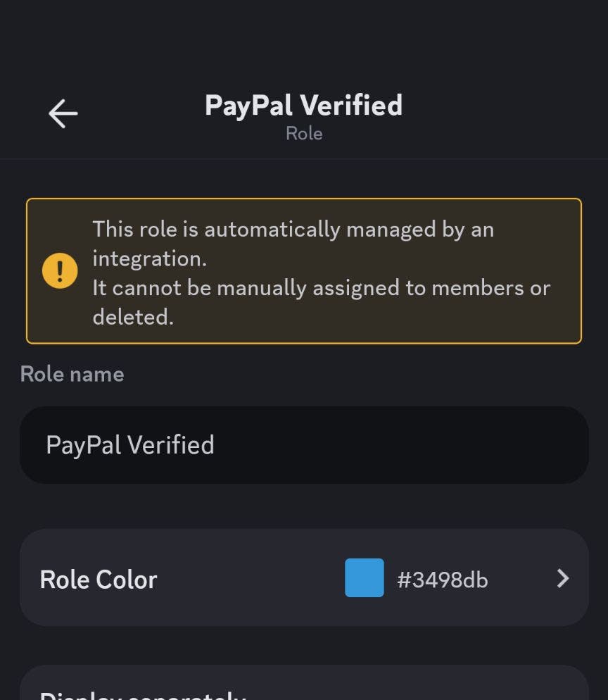The width and height of the screenshot is (608, 700).
Task: Click the "automatically managed by an integration" notice
Action: point(293,230)
